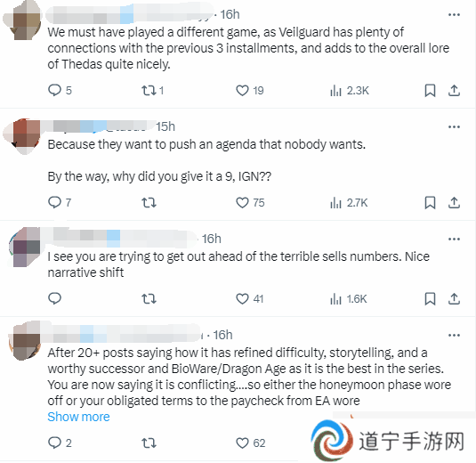Image resolution: width=476 pixels, height=463 pixels.
Task: Share the narrative shift tweet
Action: [454, 299]
